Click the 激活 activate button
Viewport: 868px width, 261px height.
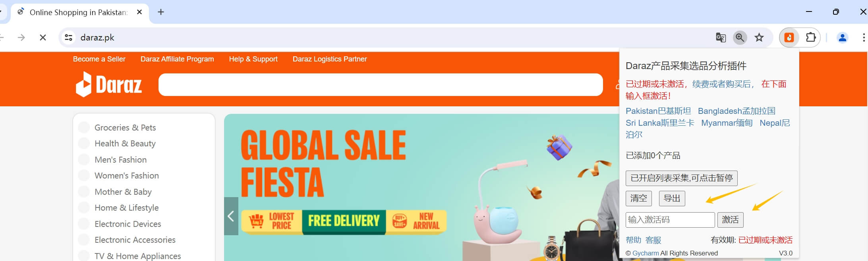[730, 220]
